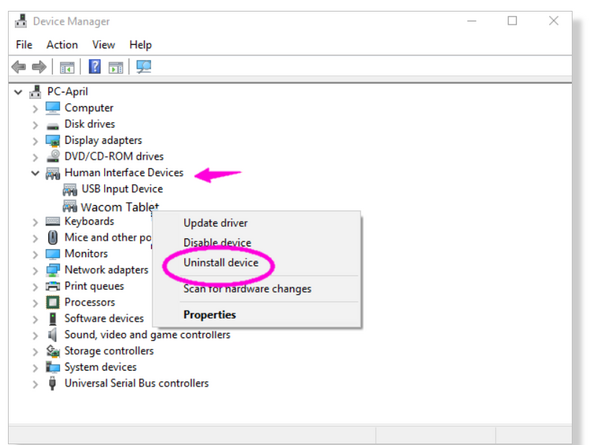Expand the Processors category
Screen dimensions: 600x445
pyautogui.click(x=35, y=303)
